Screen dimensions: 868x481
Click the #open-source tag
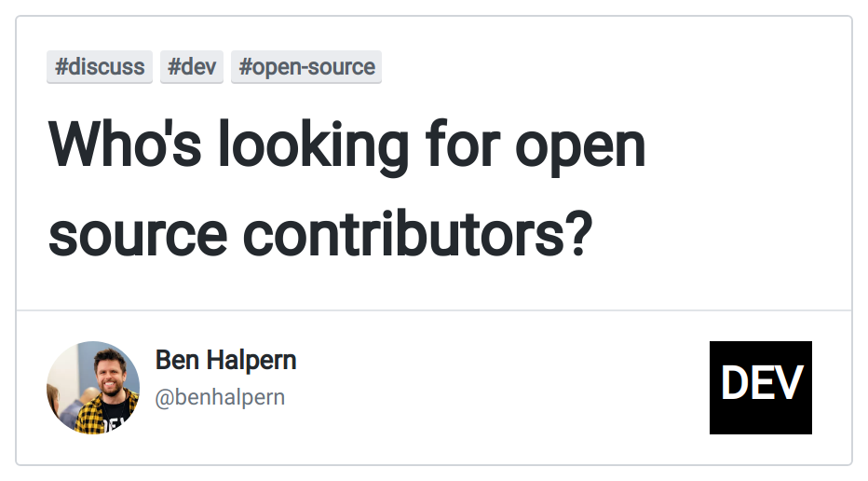click(x=306, y=67)
